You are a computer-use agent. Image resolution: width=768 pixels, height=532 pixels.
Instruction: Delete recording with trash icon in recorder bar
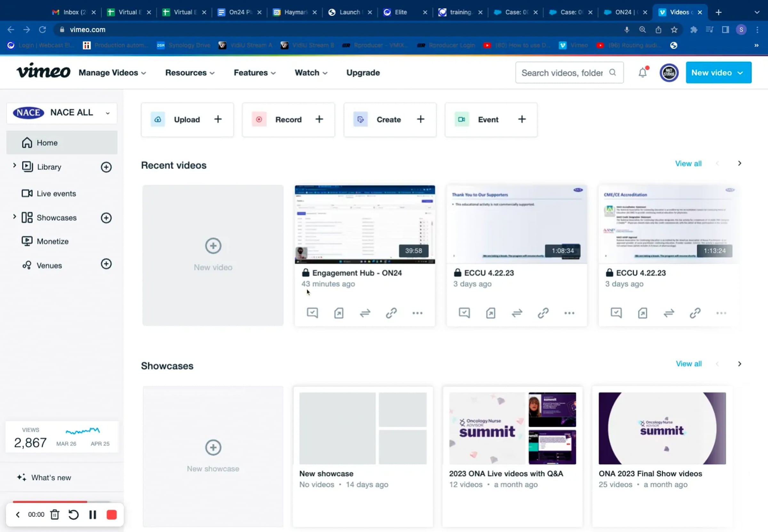pyautogui.click(x=55, y=514)
